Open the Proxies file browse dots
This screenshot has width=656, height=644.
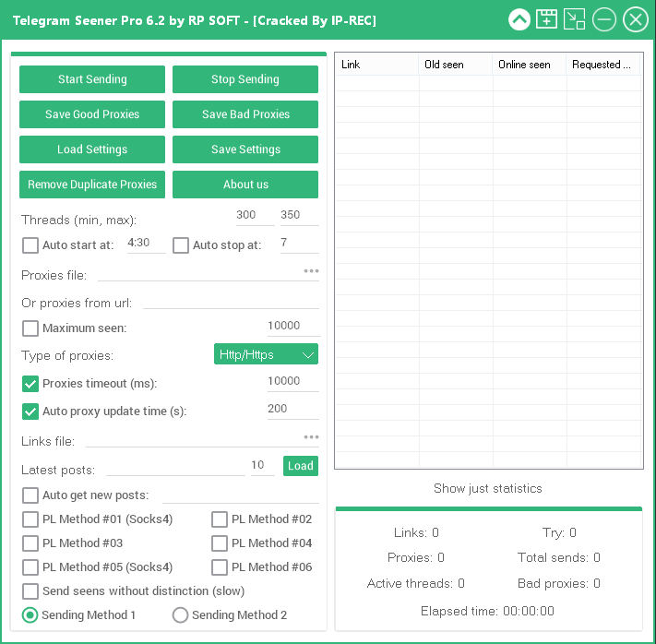311,271
